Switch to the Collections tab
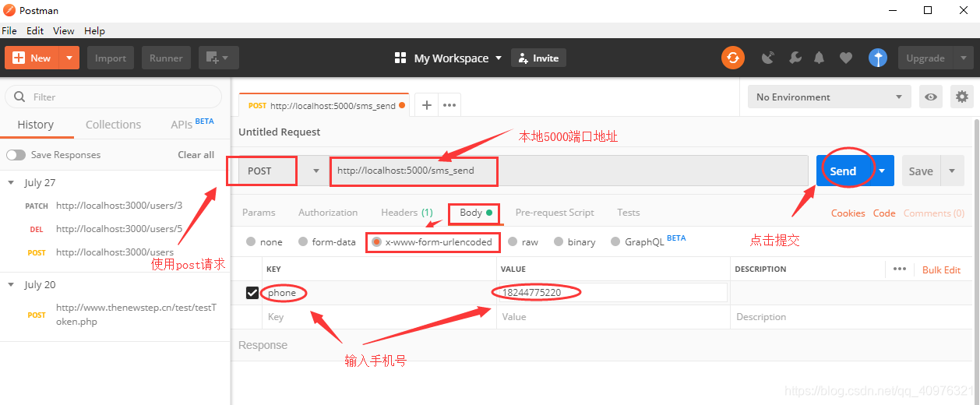980x405 pixels. tap(113, 125)
